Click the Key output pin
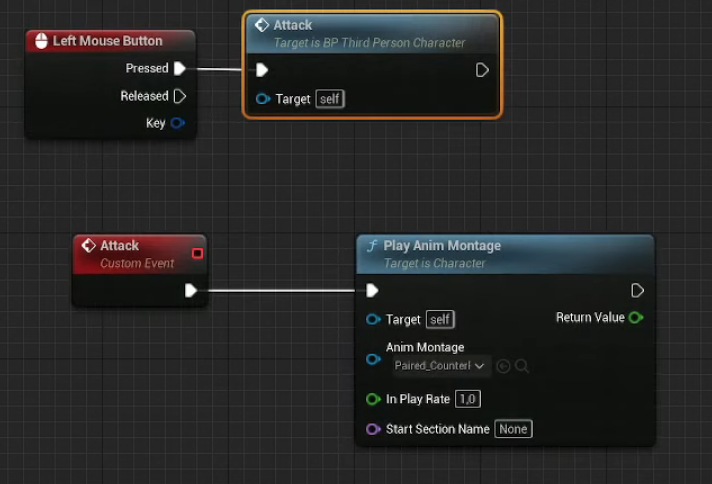Image resolution: width=712 pixels, height=484 pixels. click(x=178, y=123)
